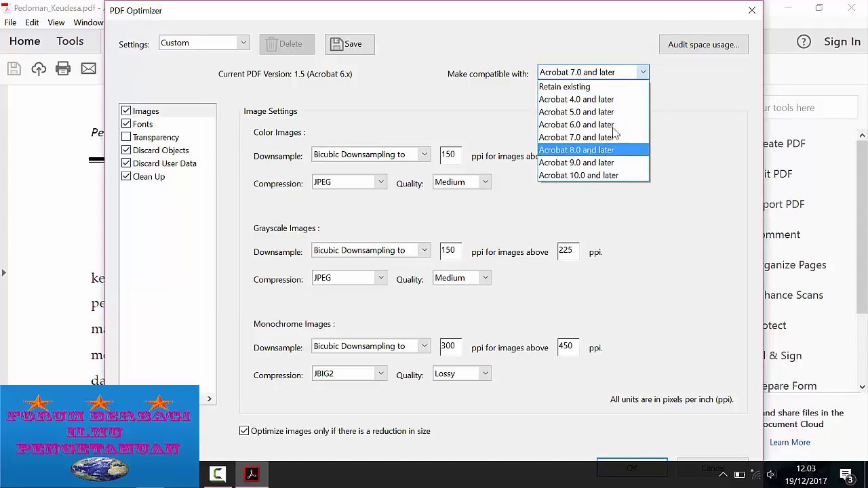Open Color Images Compression JPEG dropdown

click(349, 182)
